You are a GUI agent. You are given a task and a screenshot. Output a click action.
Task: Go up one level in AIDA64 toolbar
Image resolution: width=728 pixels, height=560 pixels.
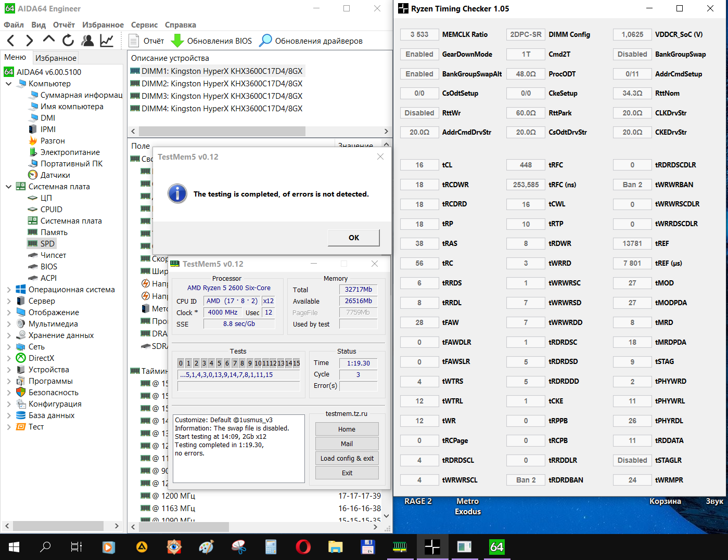point(49,40)
